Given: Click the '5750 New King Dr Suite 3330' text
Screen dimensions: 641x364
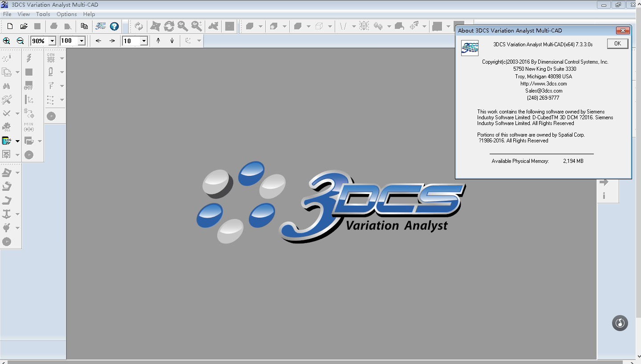Looking at the screenshot, I should (x=544, y=69).
